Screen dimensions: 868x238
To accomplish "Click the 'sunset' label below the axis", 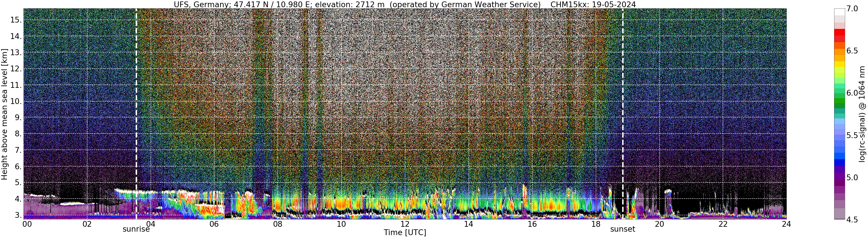I will [x=623, y=229].
